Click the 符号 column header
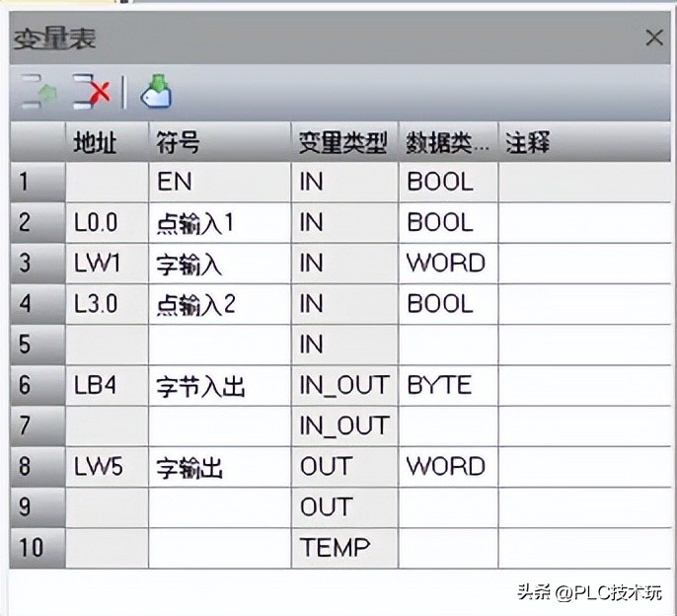677x616 pixels. (220, 142)
